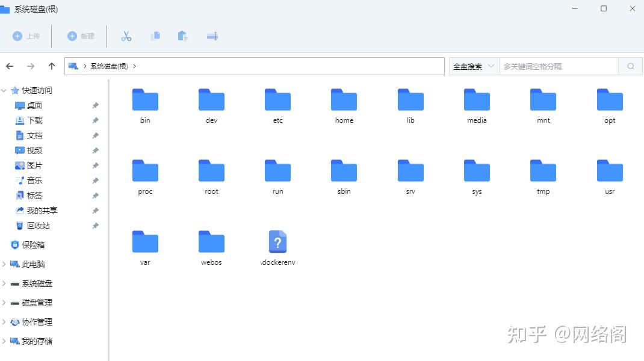Open the 回收站 (Recycle Bin) in the sidebar
Screen dimensions: 644x361
point(35,226)
